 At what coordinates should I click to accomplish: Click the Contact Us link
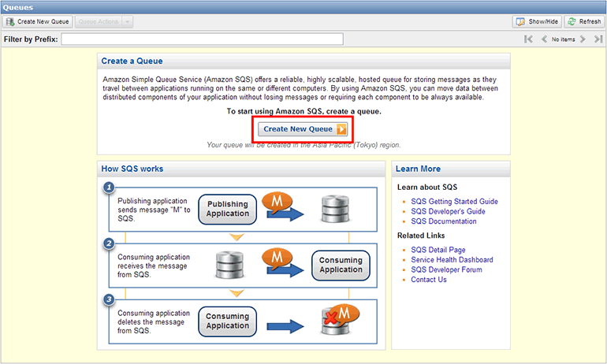(x=429, y=280)
